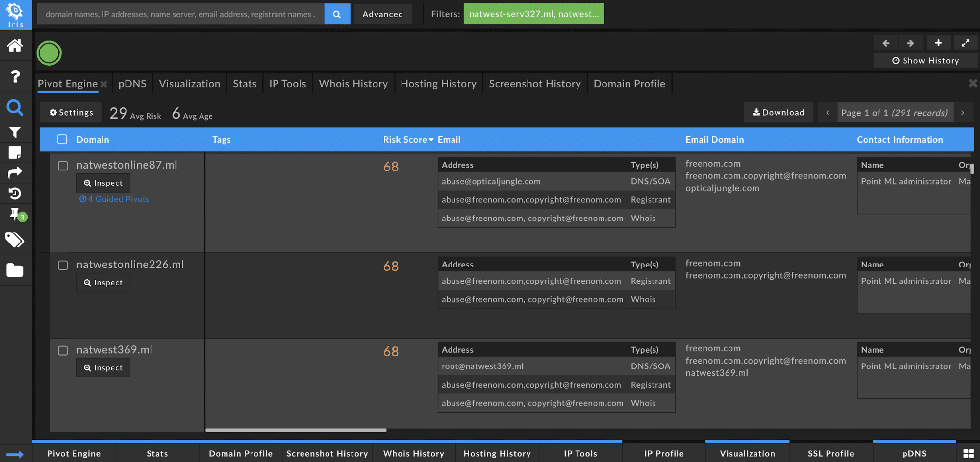Click the Contact Information column header
980x462 pixels.
(x=900, y=140)
